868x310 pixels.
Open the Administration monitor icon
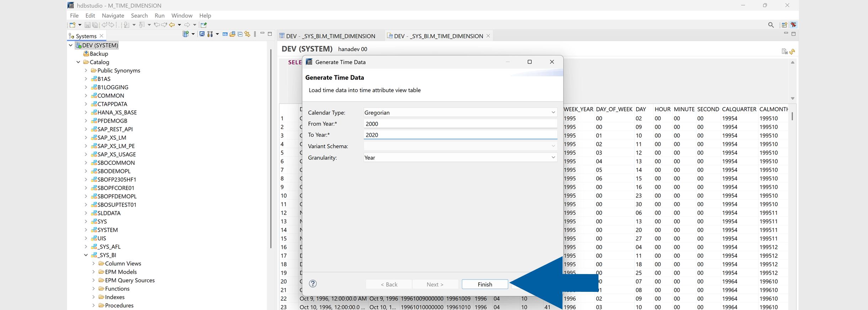coord(202,34)
